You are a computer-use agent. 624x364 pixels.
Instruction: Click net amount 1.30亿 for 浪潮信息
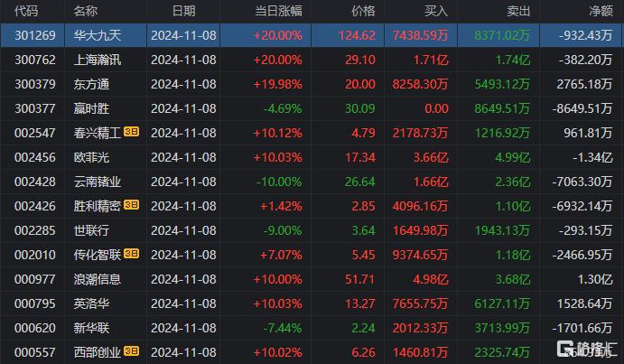pyautogui.click(x=595, y=279)
